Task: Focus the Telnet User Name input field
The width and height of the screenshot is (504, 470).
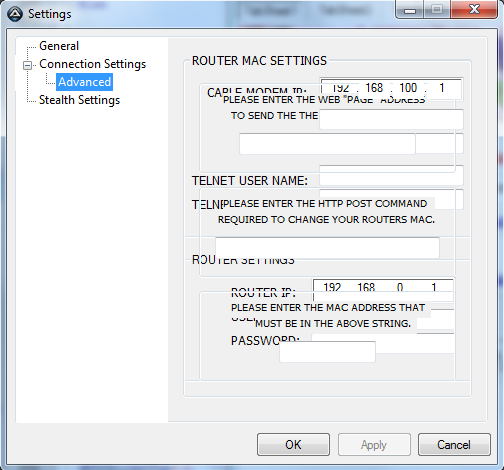Action: [391, 175]
